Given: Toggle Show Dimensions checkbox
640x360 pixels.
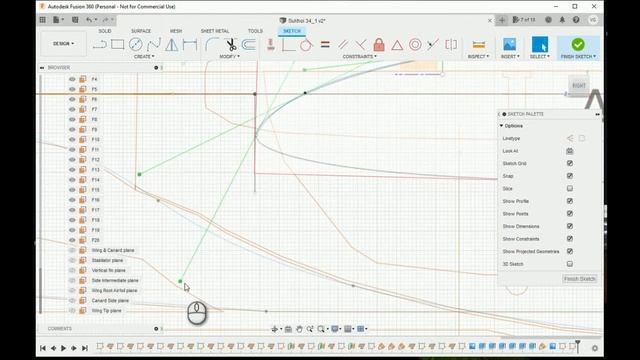Looking at the screenshot, I should pyautogui.click(x=570, y=226).
